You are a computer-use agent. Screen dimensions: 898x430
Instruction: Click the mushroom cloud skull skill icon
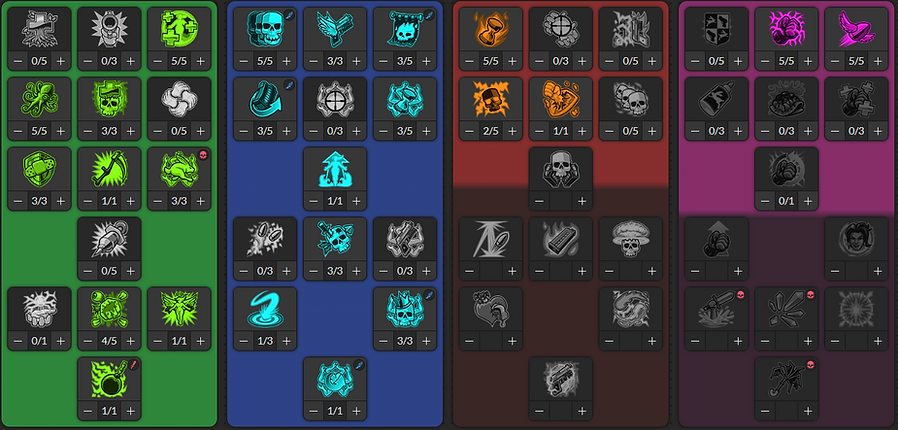click(630, 239)
